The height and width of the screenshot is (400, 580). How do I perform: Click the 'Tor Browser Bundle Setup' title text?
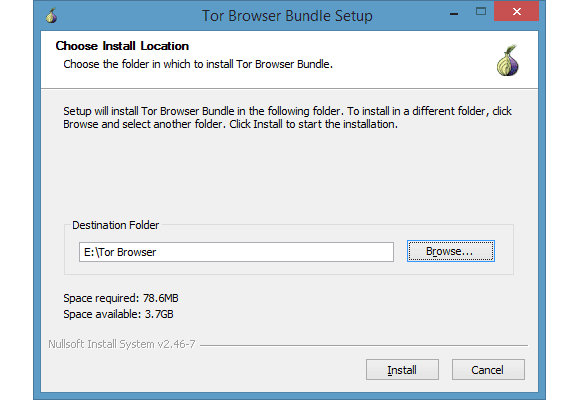pyautogui.click(x=287, y=16)
